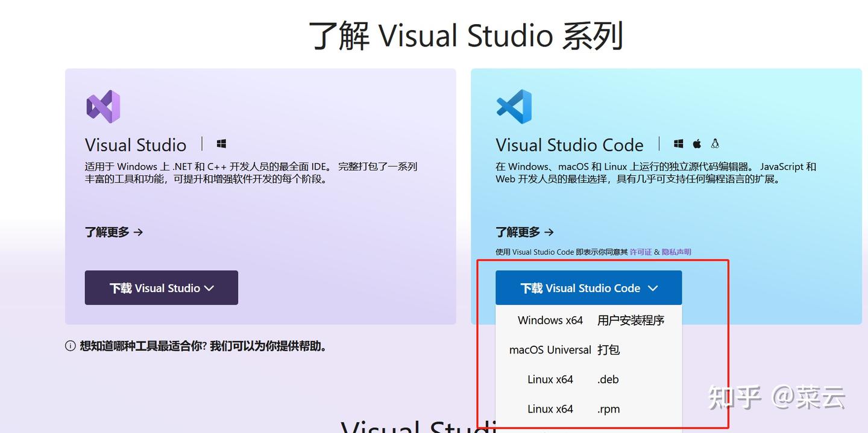Click the chevron arrow on 下载 Visual Studio Code button

[653, 288]
